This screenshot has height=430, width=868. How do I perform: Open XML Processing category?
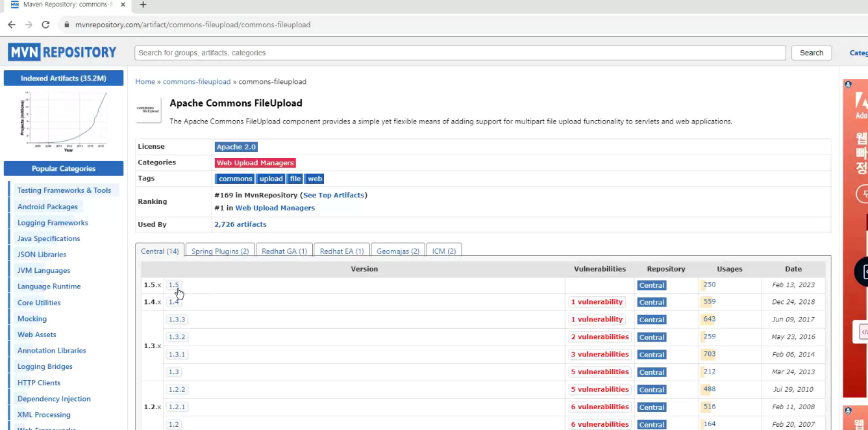click(44, 414)
